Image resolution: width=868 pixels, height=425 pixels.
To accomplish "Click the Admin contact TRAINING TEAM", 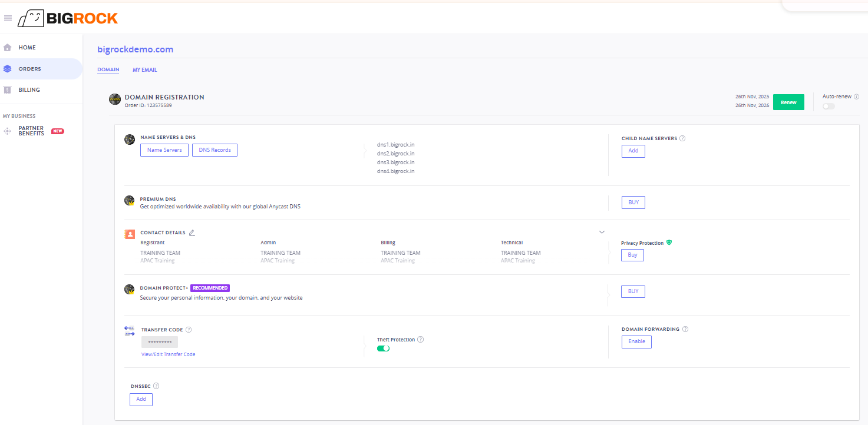I will pos(280,253).
